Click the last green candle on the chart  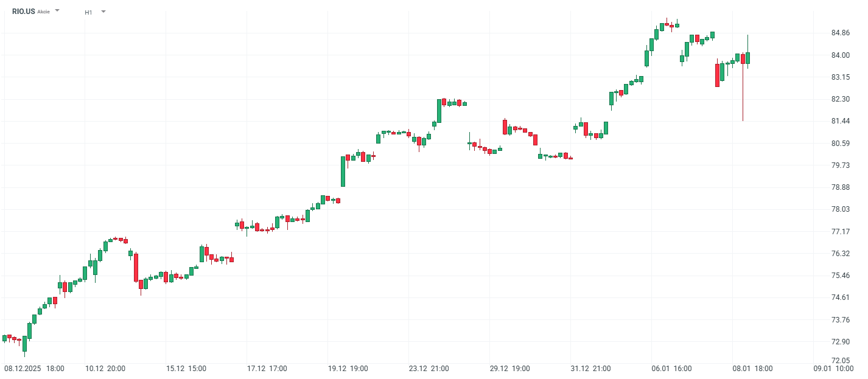pos(747,58)
